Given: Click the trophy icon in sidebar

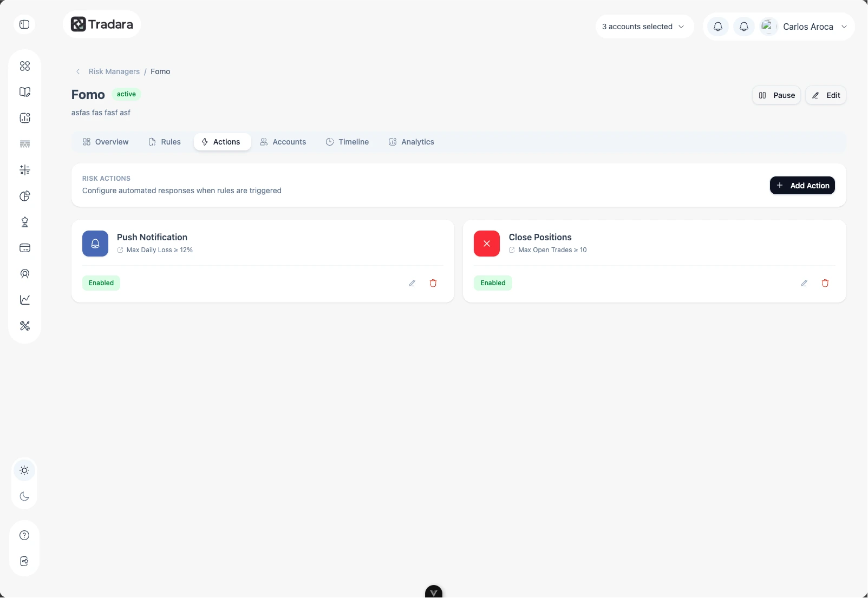Looking at the screenshot, I should coord(25,222).
